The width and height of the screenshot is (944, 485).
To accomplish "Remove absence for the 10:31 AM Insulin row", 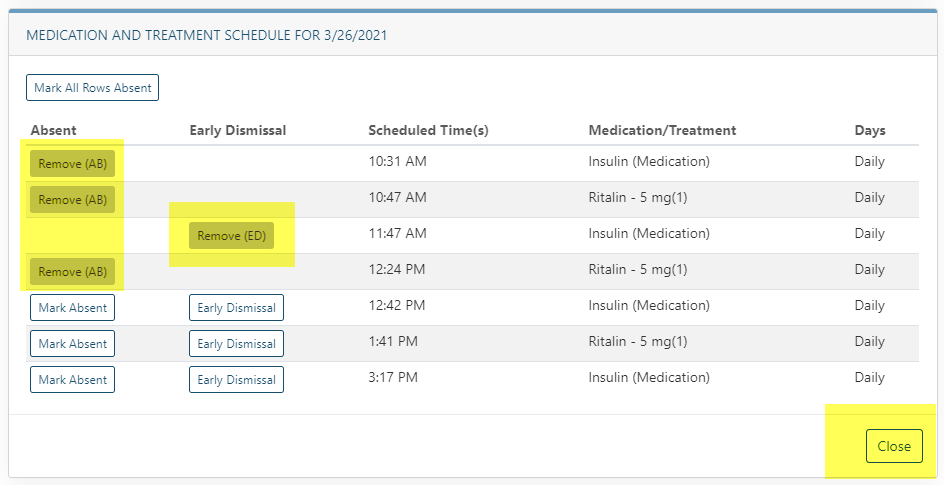I will pos(72,164).
